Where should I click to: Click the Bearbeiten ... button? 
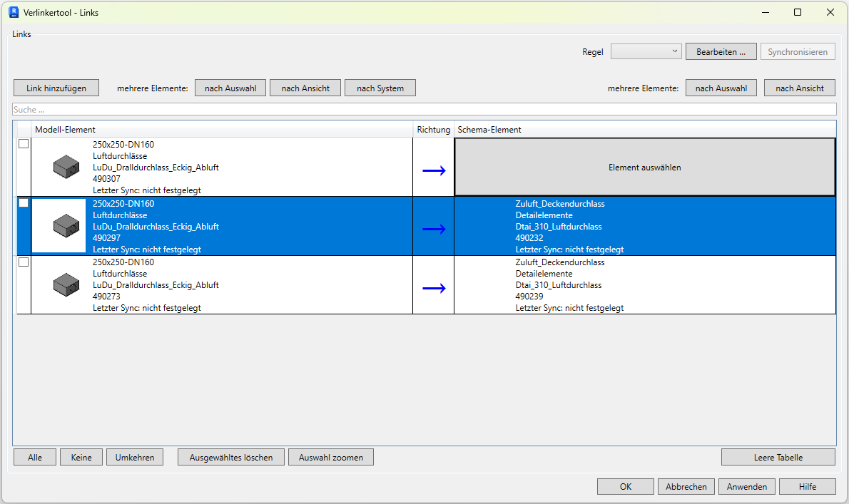tap(721, 51)
